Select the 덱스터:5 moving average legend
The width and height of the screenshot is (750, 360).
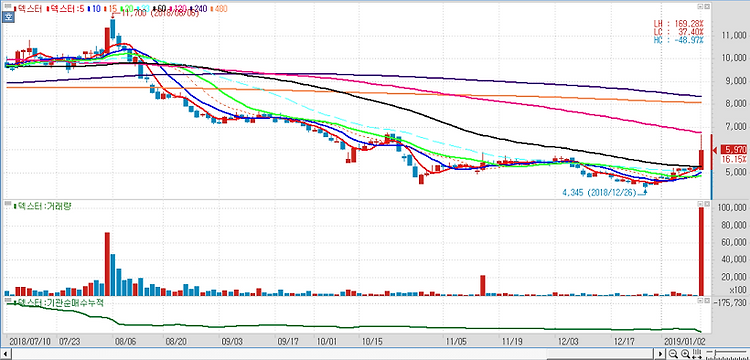(66, 9)
